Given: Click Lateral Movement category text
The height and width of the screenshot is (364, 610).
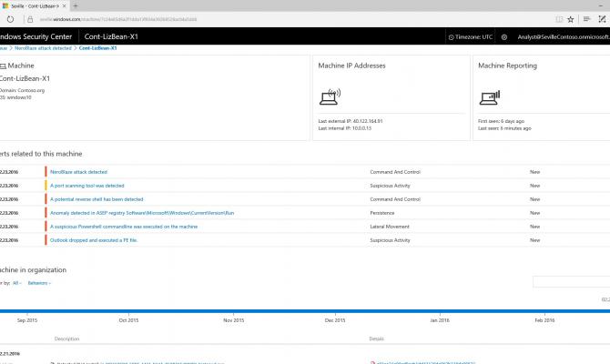Looking at the screenshot, I should click(390, 227).
